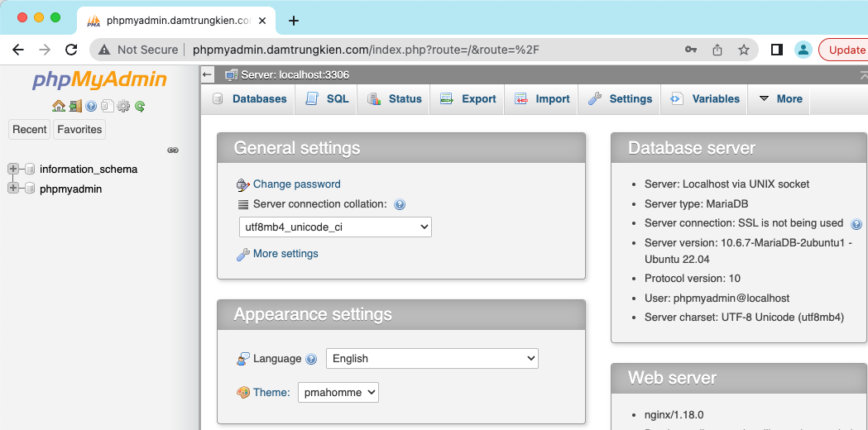Click help icon next to Server connection collation
Viewport: 868px width, 430px height.
click(400, 205)
